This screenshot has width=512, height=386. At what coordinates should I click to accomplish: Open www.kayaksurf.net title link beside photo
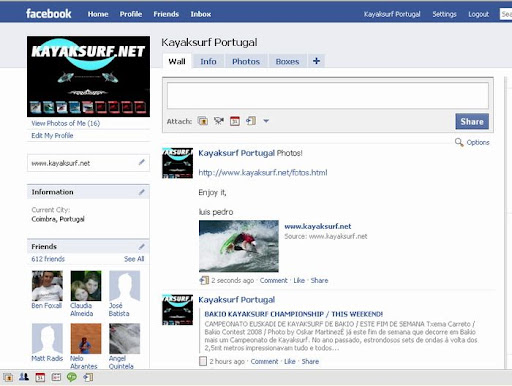click(318, 226)
